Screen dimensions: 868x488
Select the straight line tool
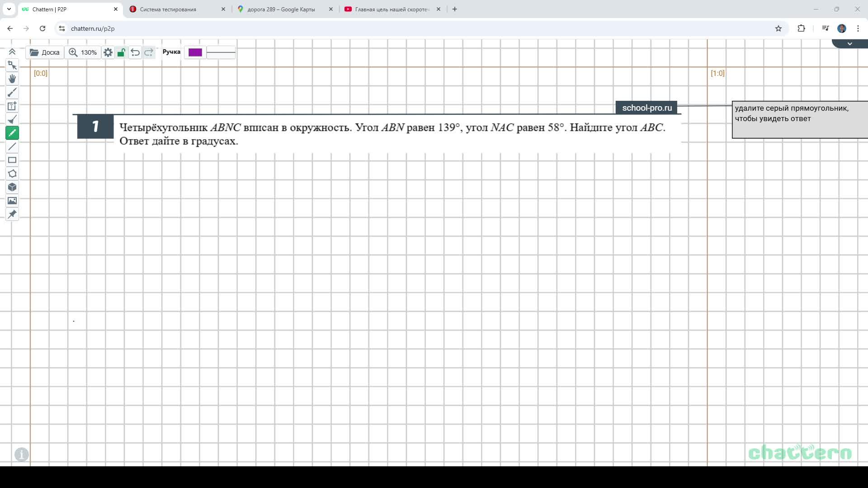[12, 146]
